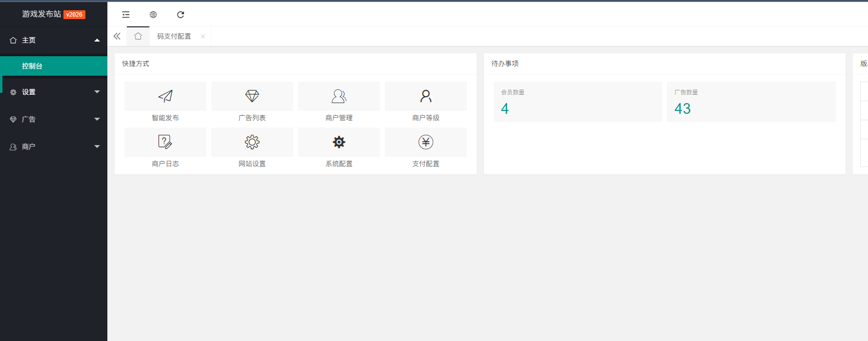Open the 商户等级 person shortcut icon
Image resolution: width=868 pixels, height=341 pixels.
click(x=426, y=96)
